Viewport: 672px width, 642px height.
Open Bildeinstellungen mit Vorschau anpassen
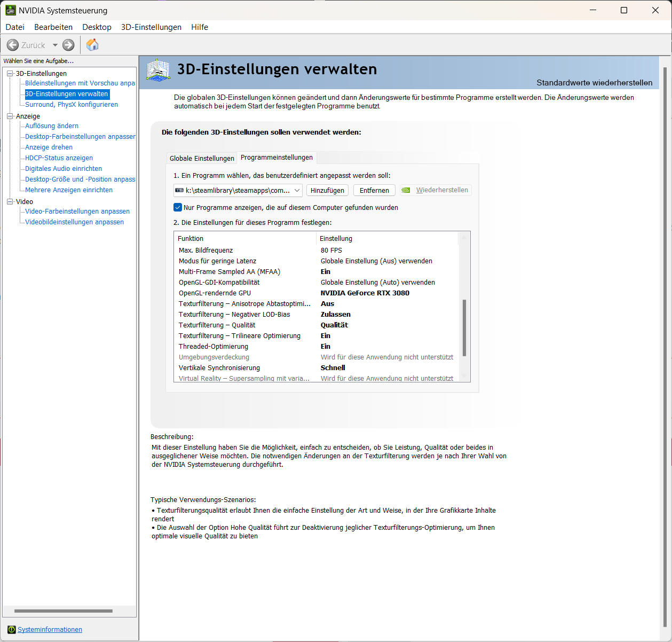[x=80, y=83]
